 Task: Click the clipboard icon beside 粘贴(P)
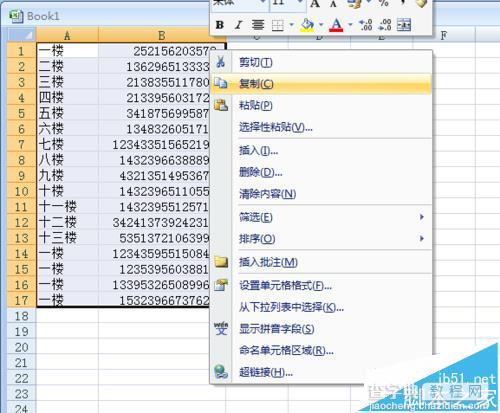point(221,105)
